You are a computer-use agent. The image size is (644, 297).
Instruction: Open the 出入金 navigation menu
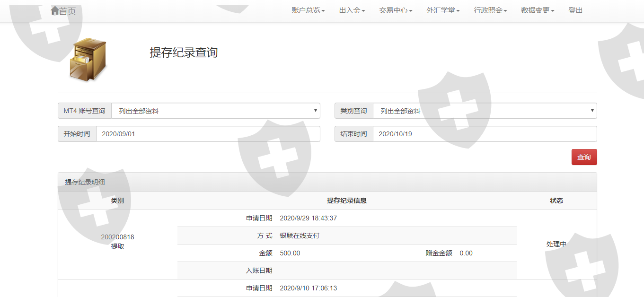click(x=352, y=10)
